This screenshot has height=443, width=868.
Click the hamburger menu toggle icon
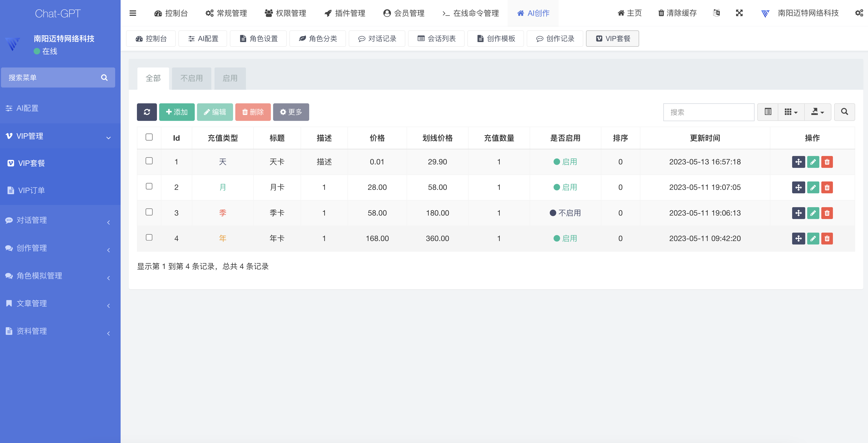pos(133,13)
